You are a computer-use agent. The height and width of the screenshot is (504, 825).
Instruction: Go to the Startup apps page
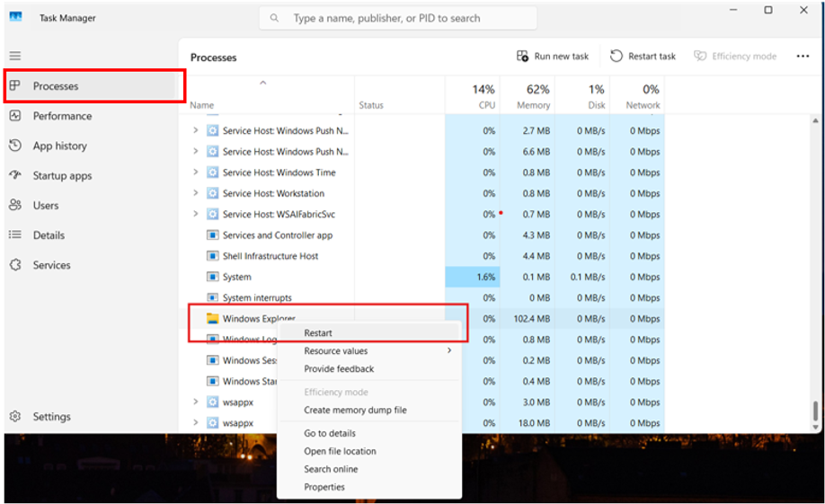point(92,176)
